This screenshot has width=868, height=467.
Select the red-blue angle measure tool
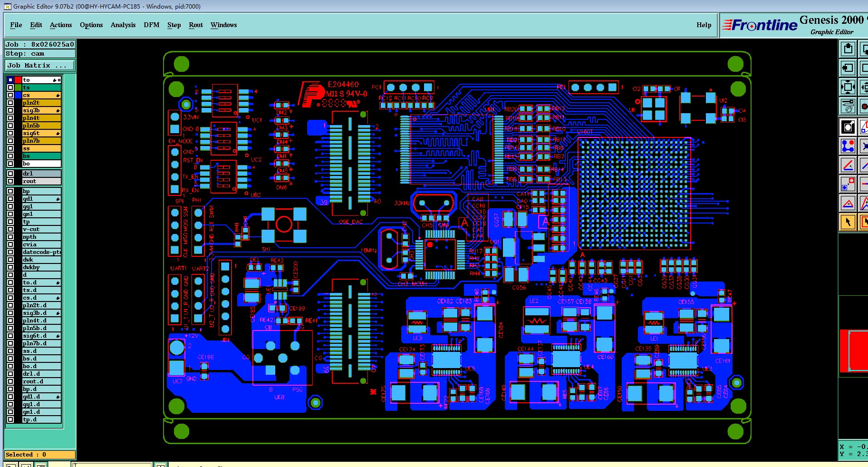tap(848, 165)
